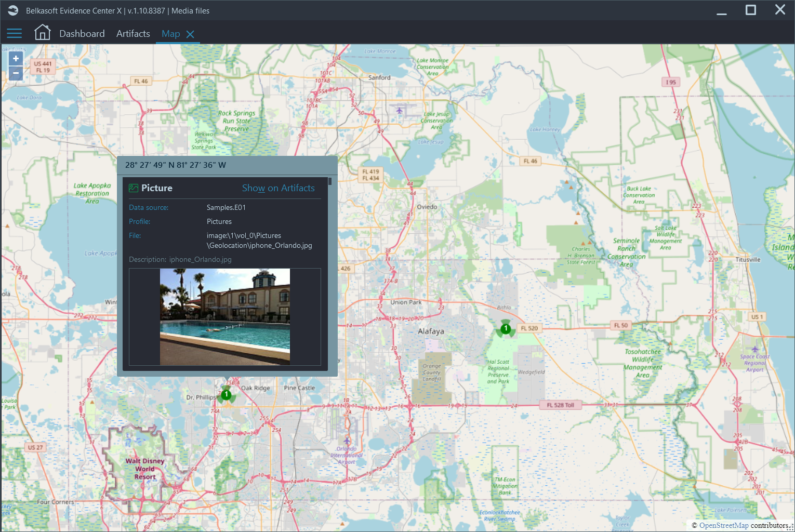This screenshot has height=532, width=795.
Task: Click the Pictures profile value
Action: 219,221
